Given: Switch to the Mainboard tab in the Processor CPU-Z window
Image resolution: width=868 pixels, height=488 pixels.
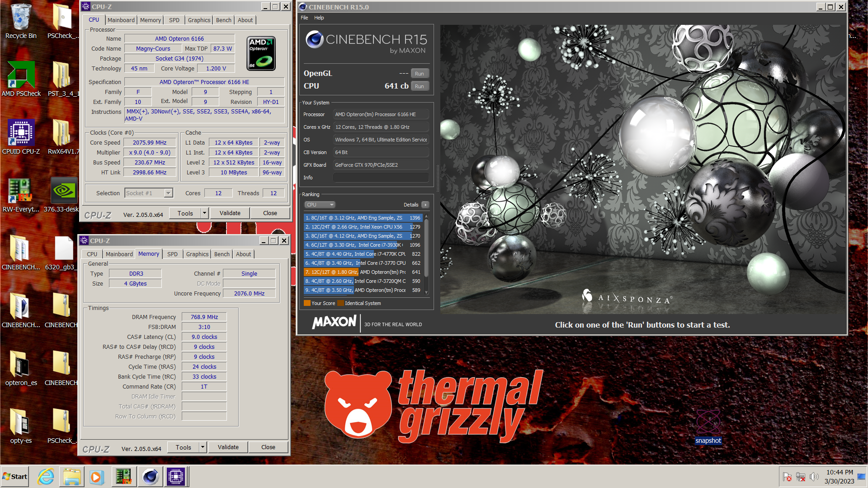Looking at the screenshot, I should click(121, 20).
